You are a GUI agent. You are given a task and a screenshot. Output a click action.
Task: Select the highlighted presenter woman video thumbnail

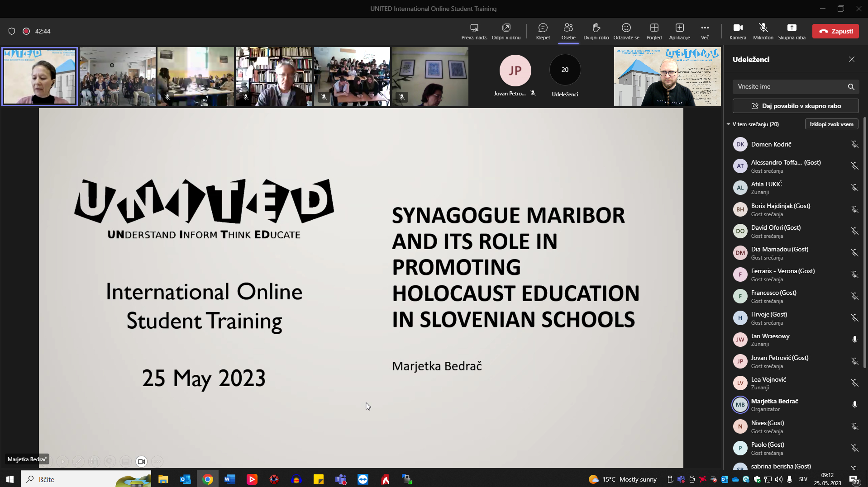(x=39, y=76)
